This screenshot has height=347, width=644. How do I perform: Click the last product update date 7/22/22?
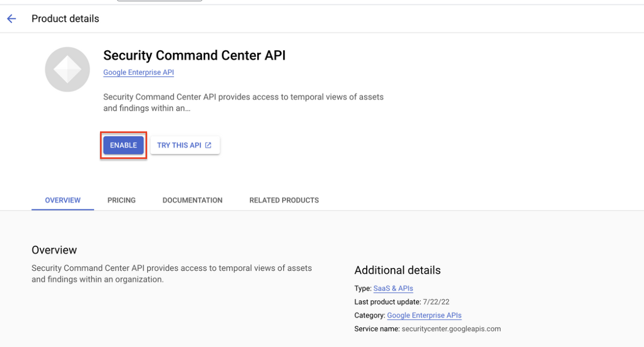(436, 302)
